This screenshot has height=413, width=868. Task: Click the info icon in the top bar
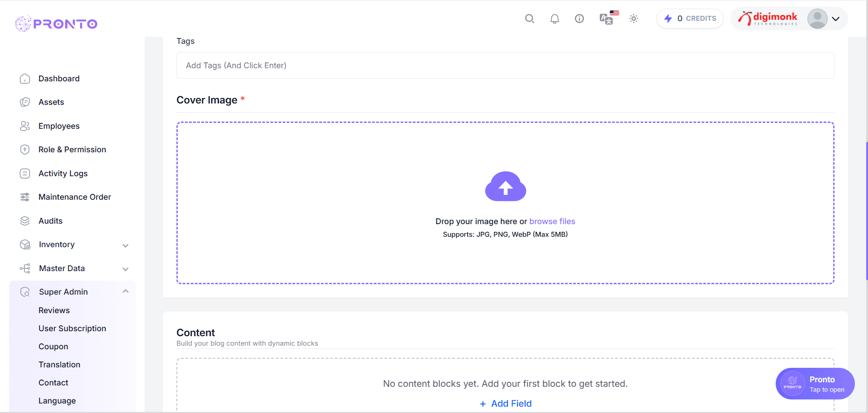pos(579,19)
